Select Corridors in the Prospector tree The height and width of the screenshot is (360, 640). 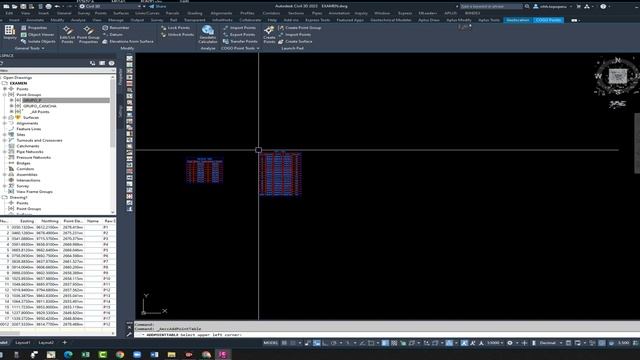coord(25,169)
